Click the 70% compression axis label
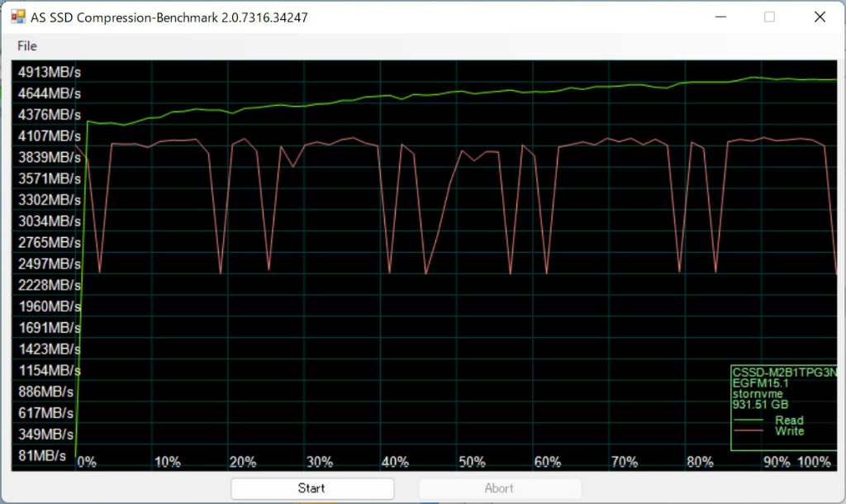The image size is (846, 504). click(x=625, y=462)
